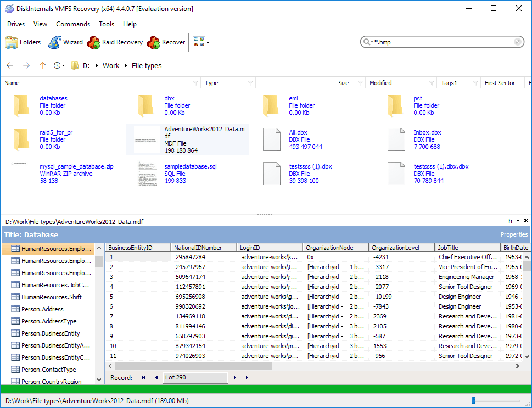This screenshot has height=408, width=532.
Task: Select the eml folder icon
Action: click(x=271, y=106)
